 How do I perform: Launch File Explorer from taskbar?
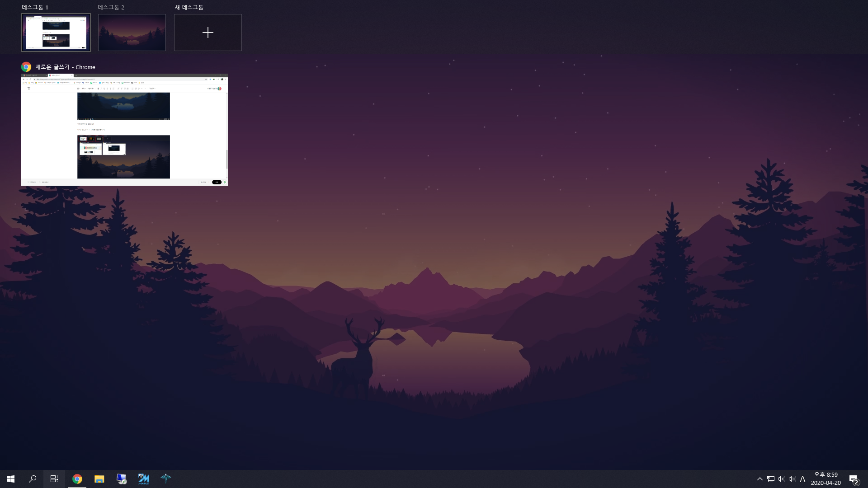(x=99, y=479)
